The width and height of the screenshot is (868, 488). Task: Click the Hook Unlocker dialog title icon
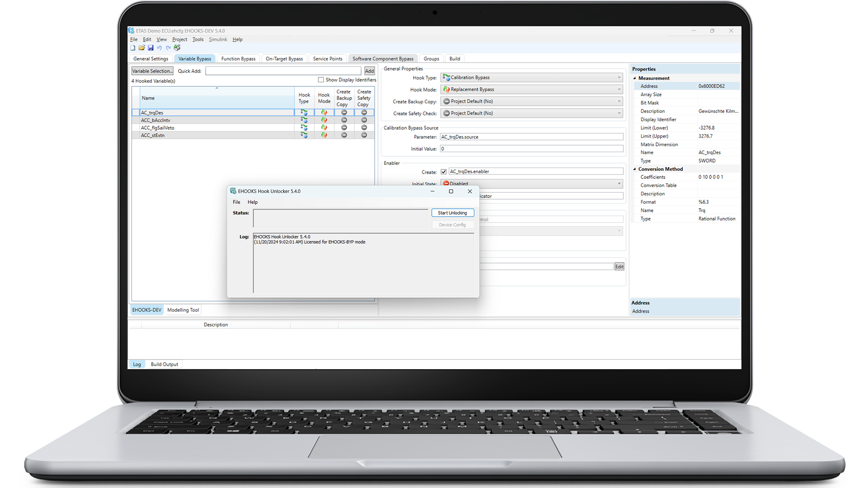click(x=233, y=191)
